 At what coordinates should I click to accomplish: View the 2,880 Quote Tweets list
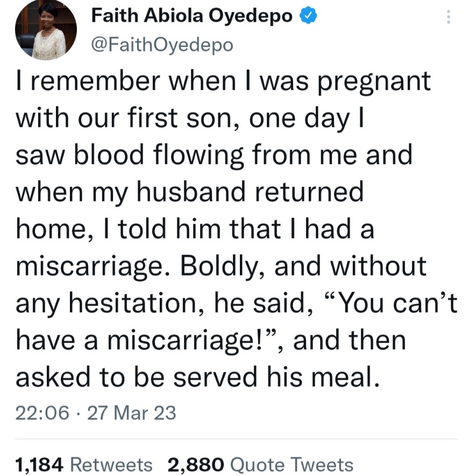(260, 465)
